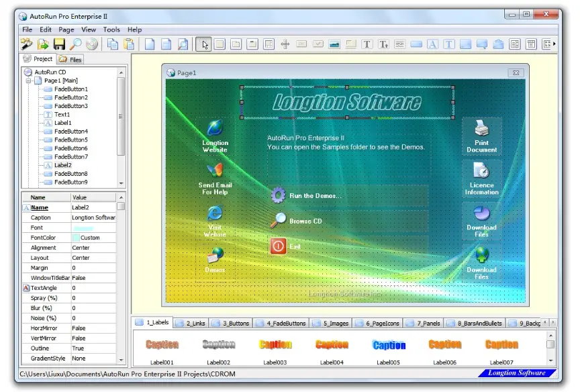The width and height of the screenshot is (580, 392).
Task: Click scroll-right arrow of the template tabs
Action: [x=552, y=322]
